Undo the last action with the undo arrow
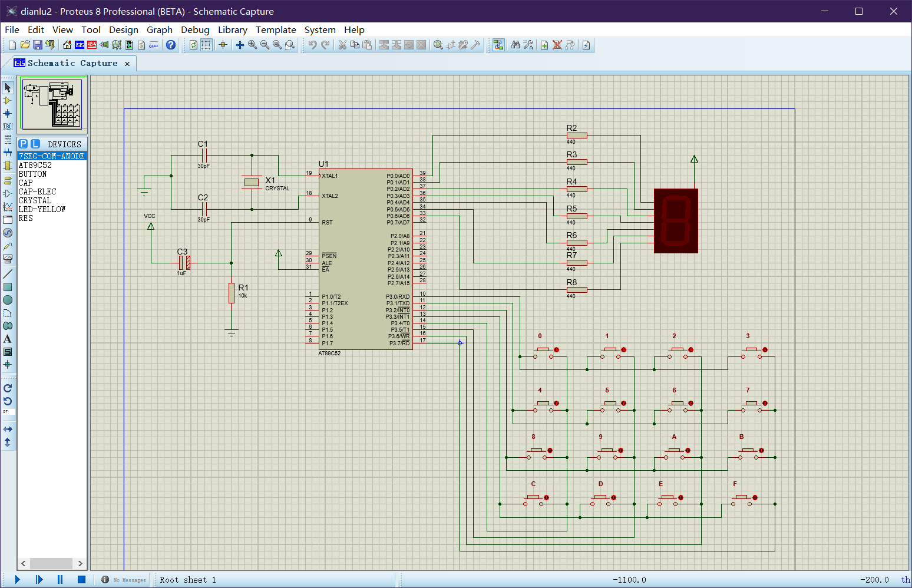This screenshot has height=588, width=912. [x=312, y=45]
